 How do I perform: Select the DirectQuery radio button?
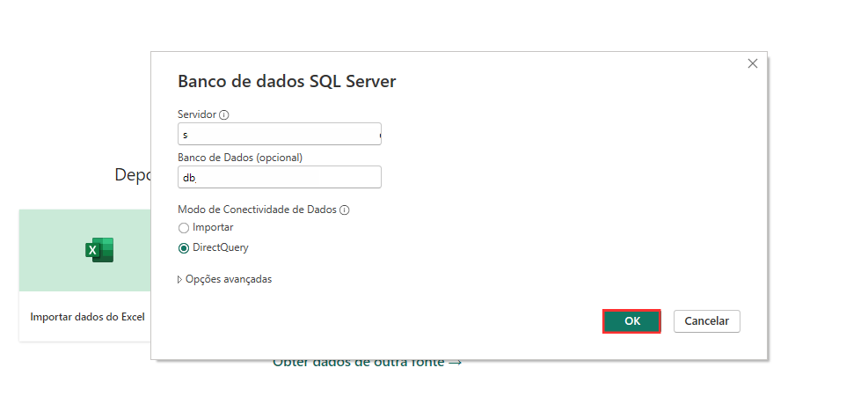184,248
